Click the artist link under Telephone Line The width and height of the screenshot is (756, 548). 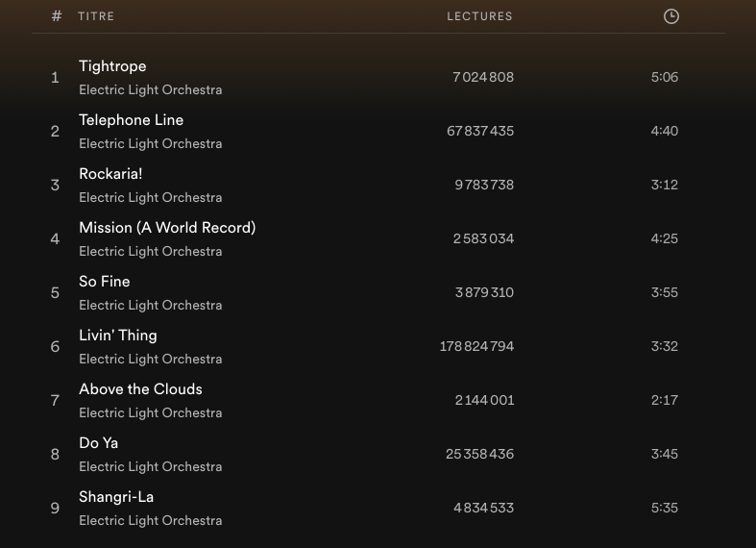(150, 144)
